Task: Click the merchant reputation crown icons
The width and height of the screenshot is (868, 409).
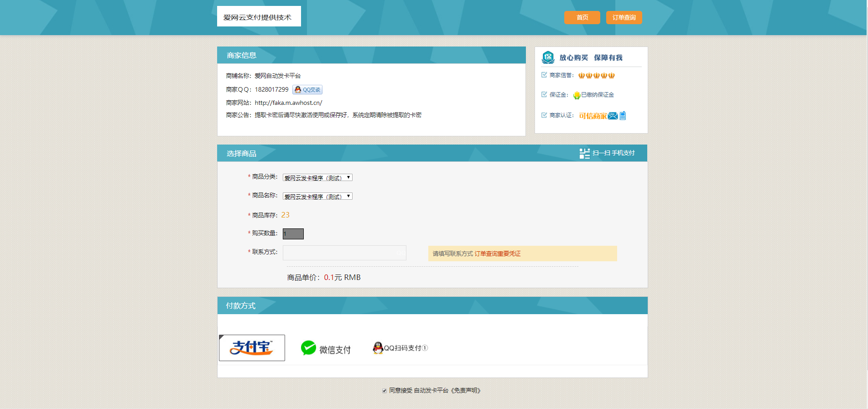Action: tap(596, 76)
